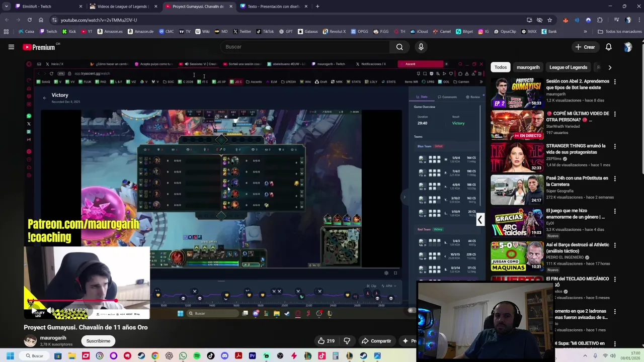
Task: Open Chrome tab search dropdown arrow
Action: point(6,7)
